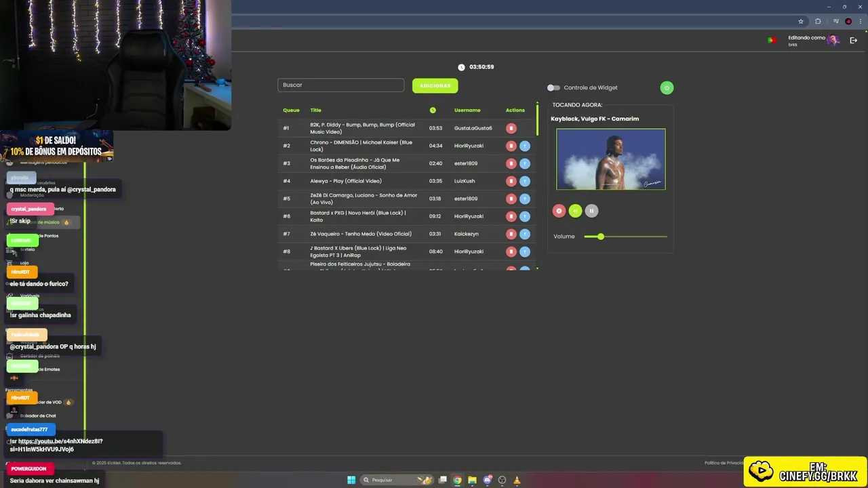Move #3 Os Barões da Pisadinha up
This screenshot has height=488, width=868.
[525, 163]
